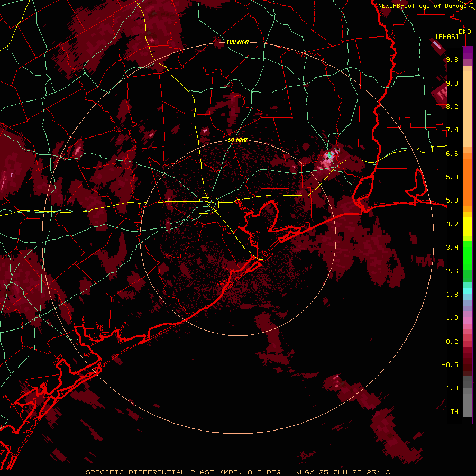
Task: Click the cyan segment of the color bar
Action: pos(467,290)
